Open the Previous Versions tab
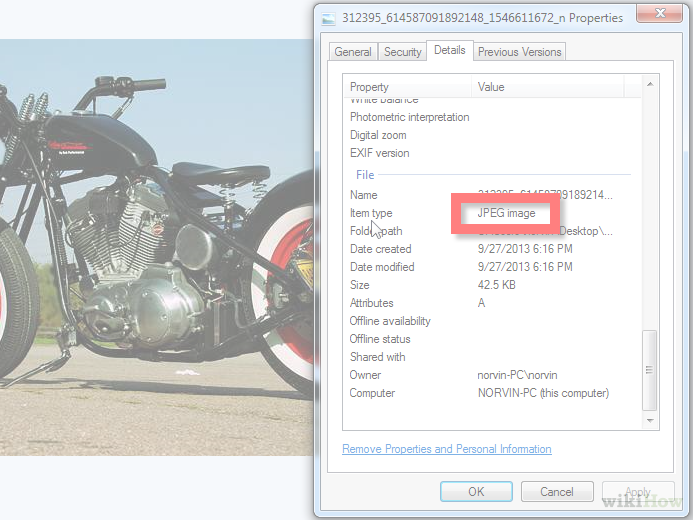Screen dimensions: 693x520 coord(519,52)
